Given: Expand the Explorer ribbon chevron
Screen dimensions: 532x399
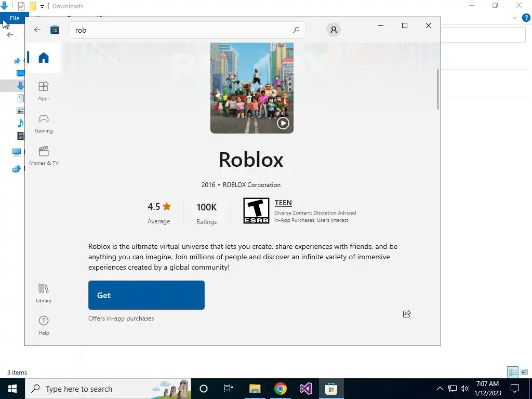Looking at the screenshot, I should click(x=515, y=18).
